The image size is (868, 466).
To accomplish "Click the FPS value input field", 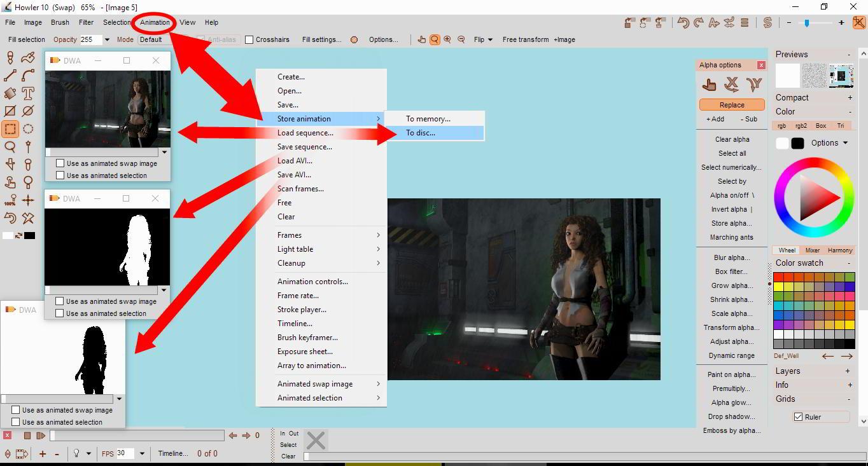I will (x=125, y=453).
